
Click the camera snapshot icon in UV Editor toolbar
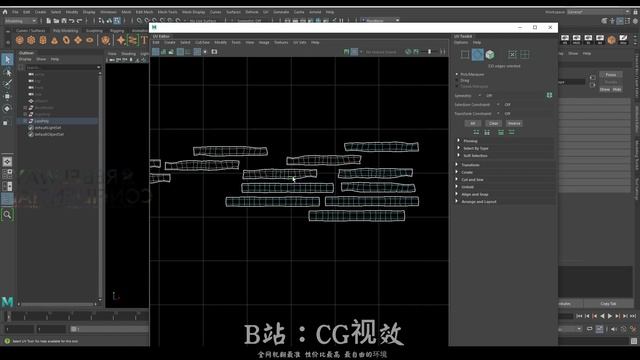coord(214,52)
